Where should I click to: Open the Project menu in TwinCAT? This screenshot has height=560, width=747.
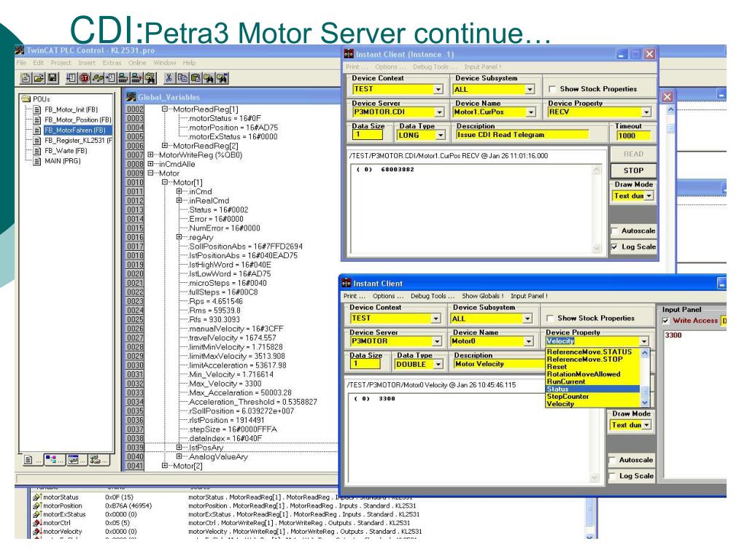(61, 63)
